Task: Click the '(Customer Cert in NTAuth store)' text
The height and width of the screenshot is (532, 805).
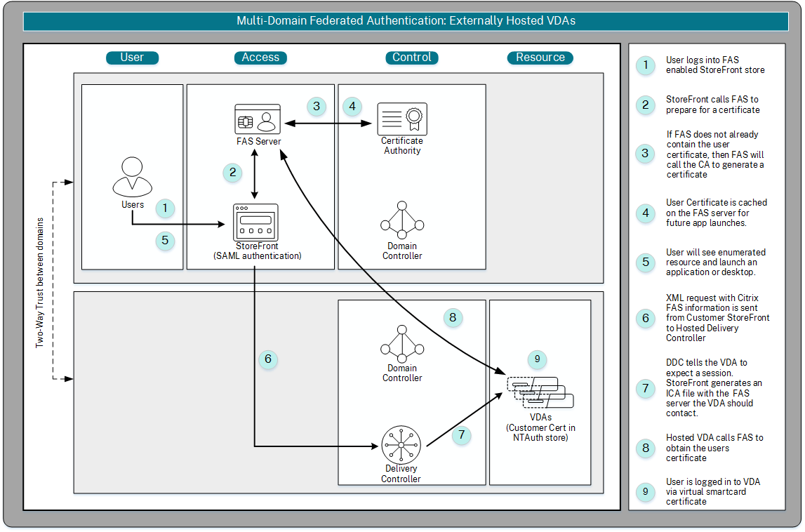Action: tap(540, 432)
